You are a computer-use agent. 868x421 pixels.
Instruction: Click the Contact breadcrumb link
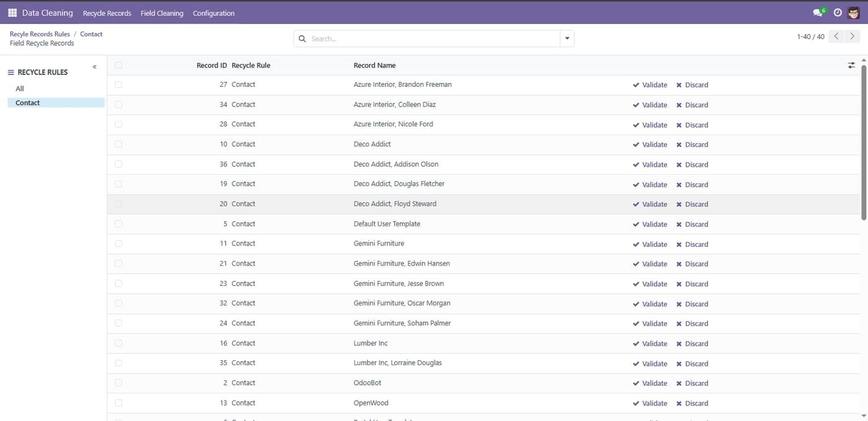(x=91, y=34)
